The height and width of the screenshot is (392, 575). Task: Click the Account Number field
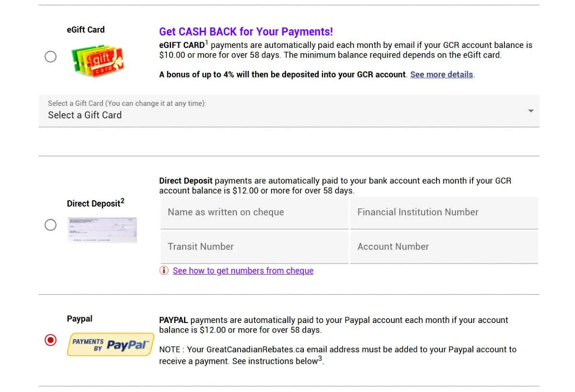point(444,246)
